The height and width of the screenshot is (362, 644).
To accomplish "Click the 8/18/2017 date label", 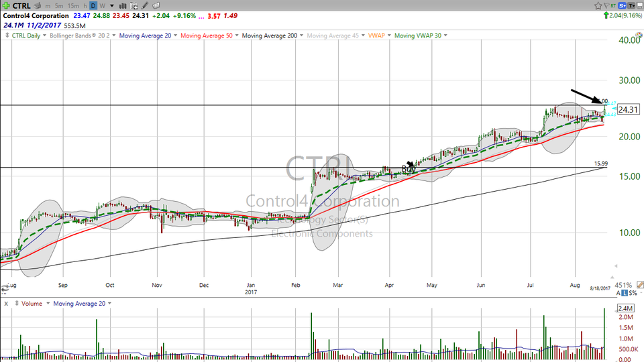I will click(x=600, y=288).
